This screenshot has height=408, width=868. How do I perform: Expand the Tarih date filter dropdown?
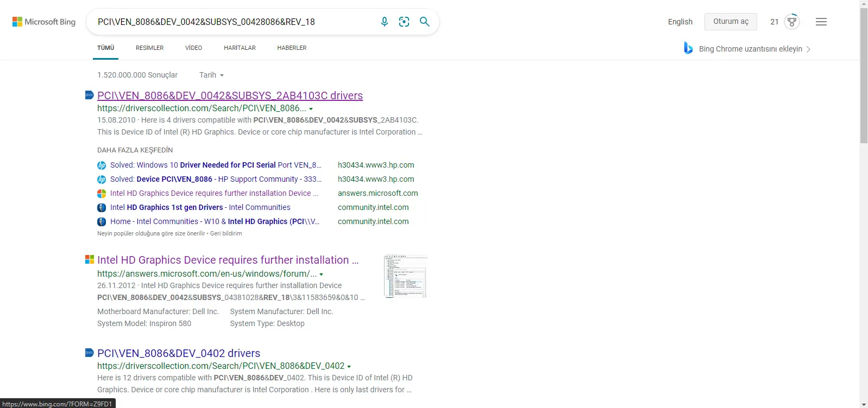[x=211, y=75]
